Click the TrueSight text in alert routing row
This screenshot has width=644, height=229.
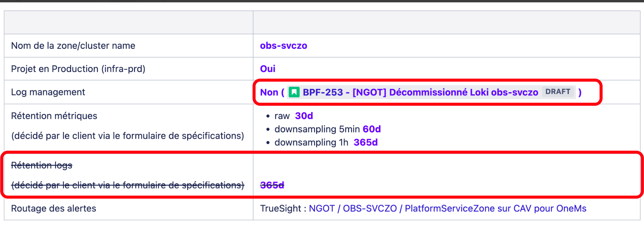(x=280, y=208)
